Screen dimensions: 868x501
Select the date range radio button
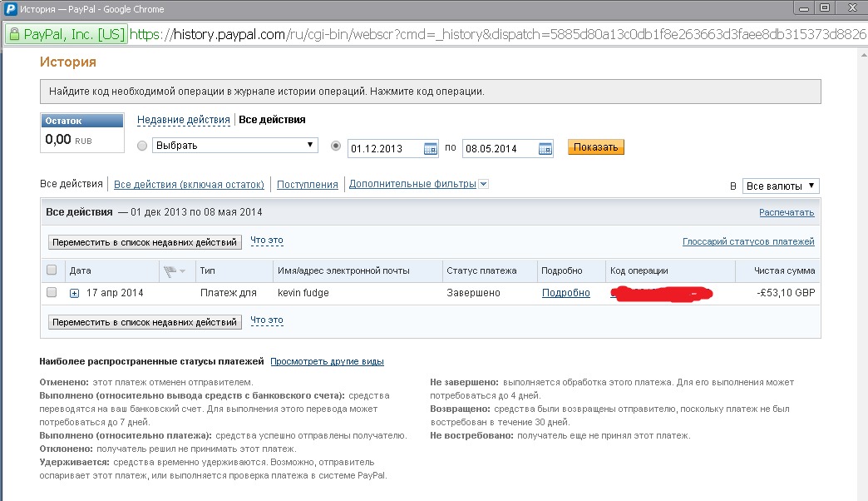point(335,146)
